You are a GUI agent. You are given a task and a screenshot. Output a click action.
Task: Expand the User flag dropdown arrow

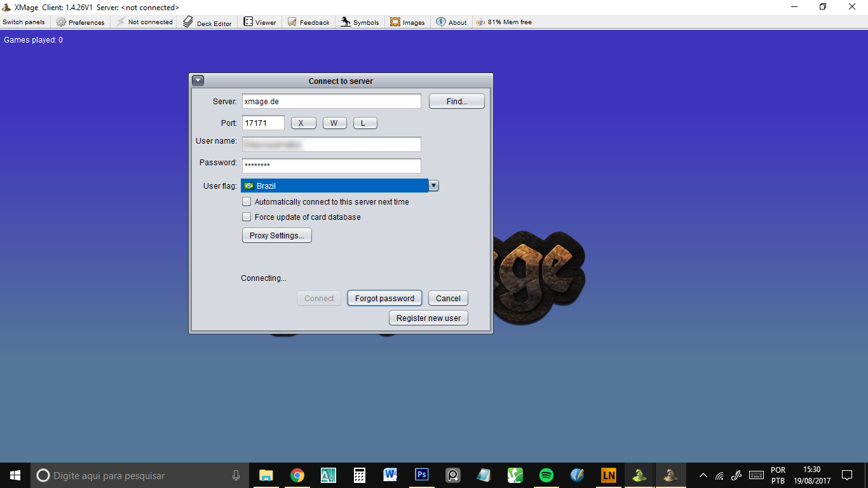pos(433,186)
